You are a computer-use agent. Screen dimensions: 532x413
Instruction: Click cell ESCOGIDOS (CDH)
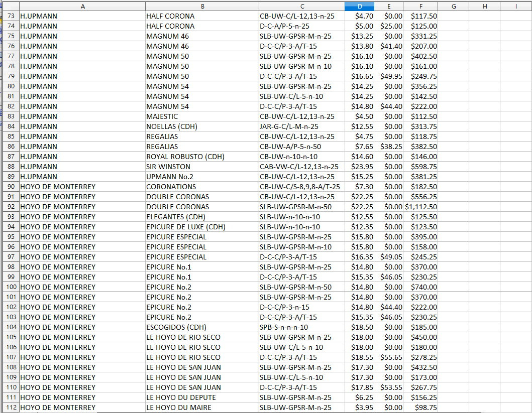click(202, 327)
